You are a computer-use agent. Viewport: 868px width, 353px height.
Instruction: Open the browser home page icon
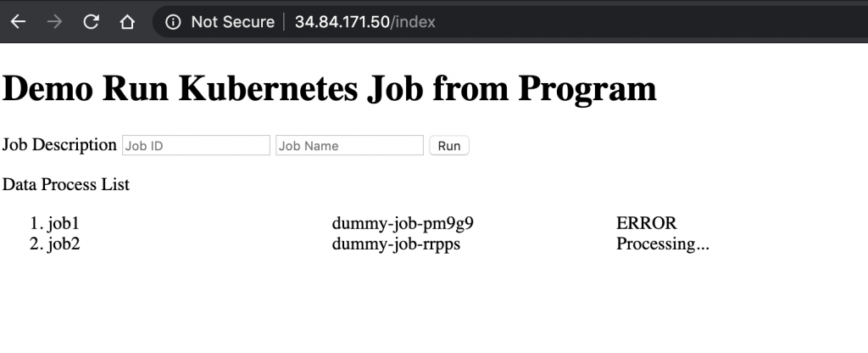127,21
